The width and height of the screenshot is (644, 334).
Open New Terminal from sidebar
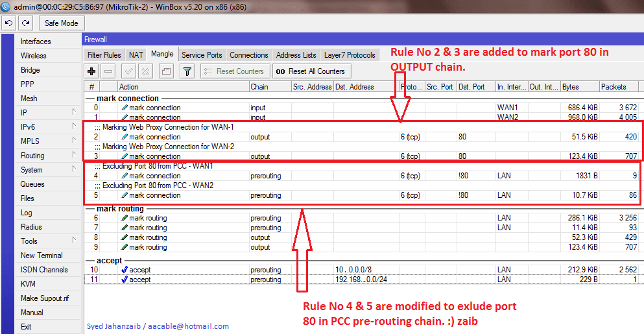(42, 256)
